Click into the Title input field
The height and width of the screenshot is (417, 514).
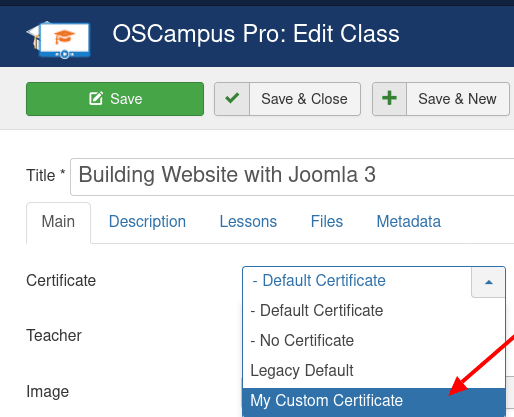[x=292, y=177]
